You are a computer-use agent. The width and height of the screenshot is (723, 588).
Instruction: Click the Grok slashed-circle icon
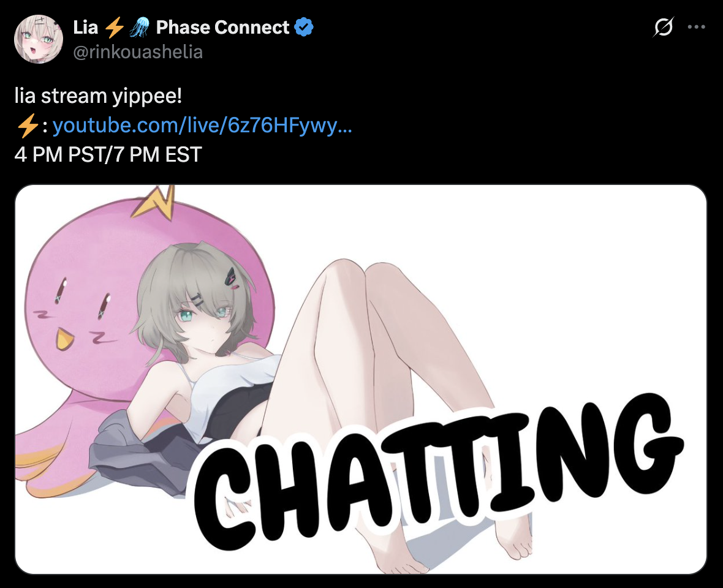(x=664, y=27)
